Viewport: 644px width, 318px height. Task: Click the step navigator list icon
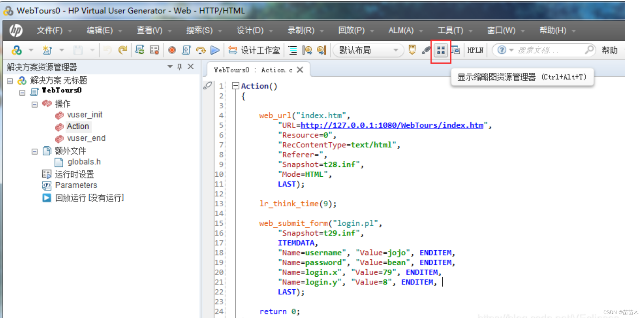[293, 50]
